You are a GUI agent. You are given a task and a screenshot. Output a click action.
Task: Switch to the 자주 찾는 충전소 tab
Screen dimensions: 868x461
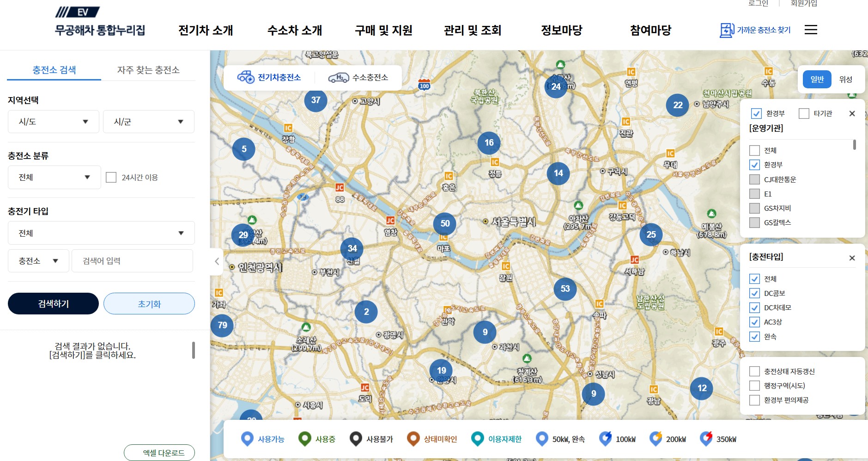coord(149,70)
